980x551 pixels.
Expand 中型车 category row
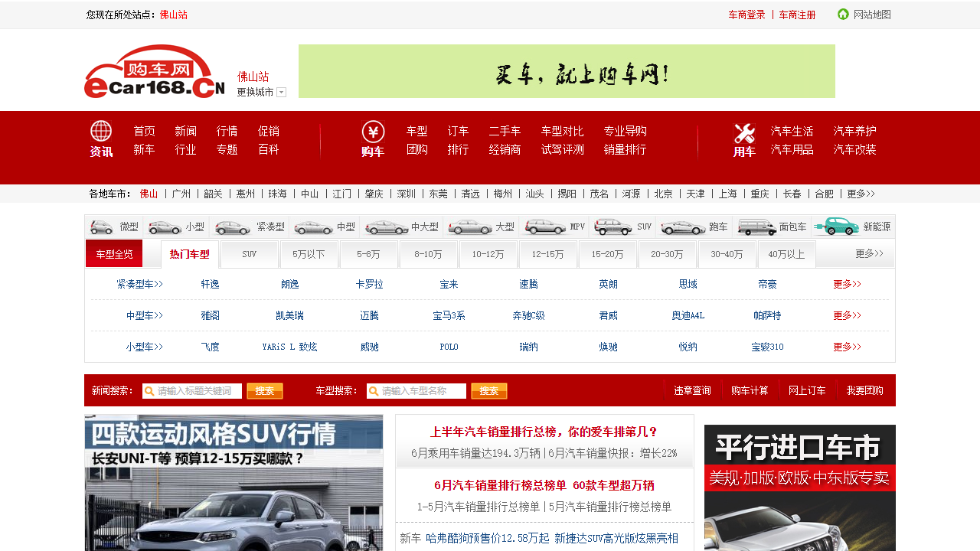point(145,315)
